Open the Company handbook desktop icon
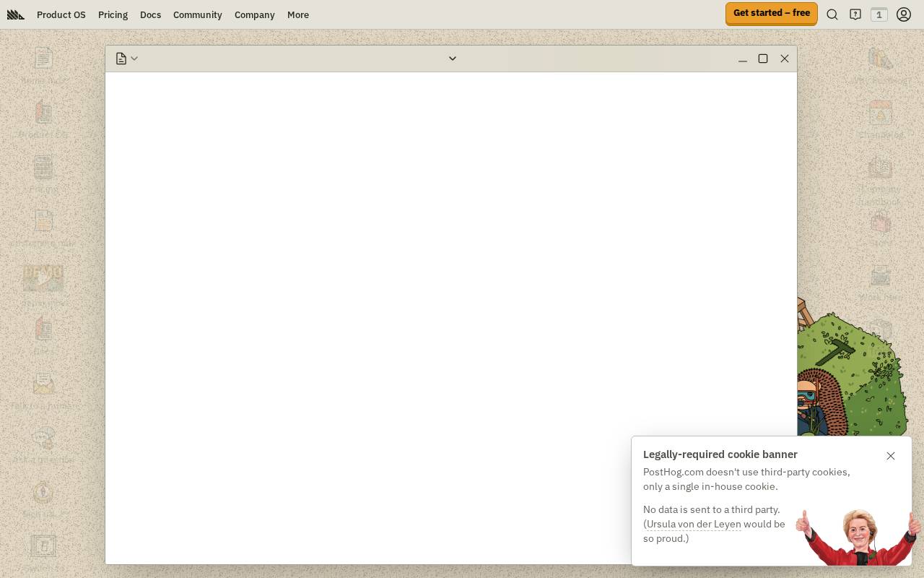The width and height of the screenshot is (924, 578). pyautogui.click(x=881, y=181)
